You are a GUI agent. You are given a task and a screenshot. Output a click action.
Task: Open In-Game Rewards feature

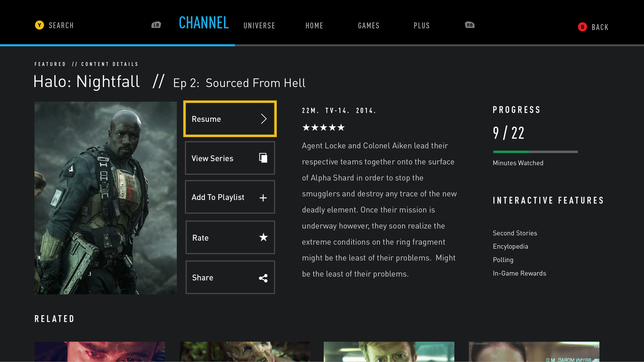pos(519,273)
